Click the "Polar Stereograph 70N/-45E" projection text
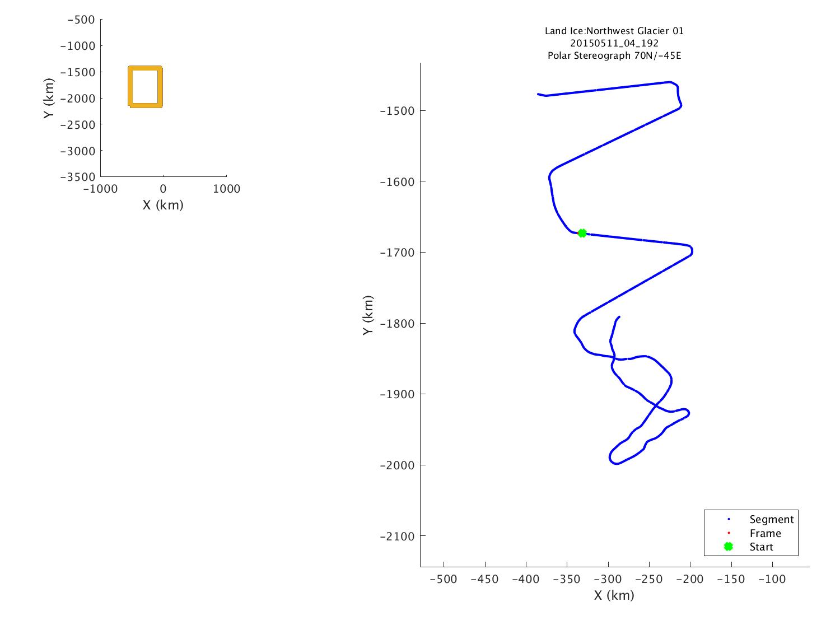This screenshot has width=840, height=630. (x=614, y=55)
